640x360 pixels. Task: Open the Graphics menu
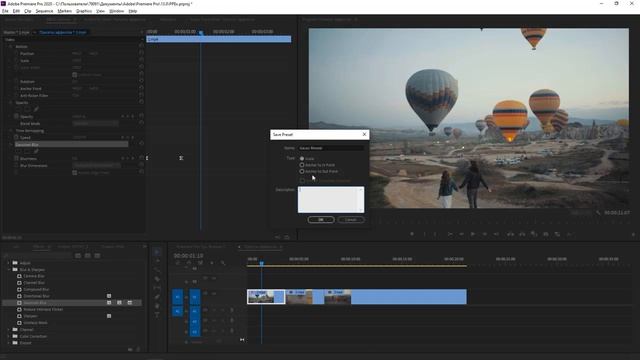84,11
